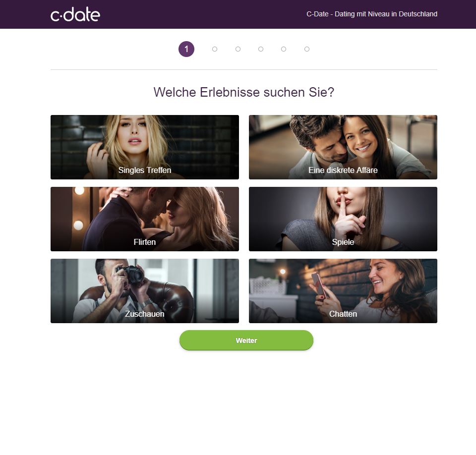Click the fifth step dot
Image resolution: width=476 pixels, height=455 pixels.
(x=284, y=49)
